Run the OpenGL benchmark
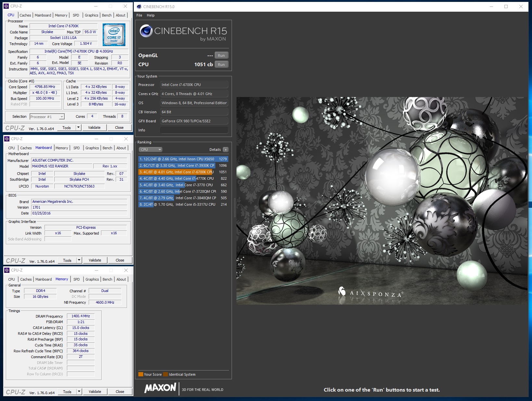Viewport: 532px width, 401px height. (x=222, y=55)
